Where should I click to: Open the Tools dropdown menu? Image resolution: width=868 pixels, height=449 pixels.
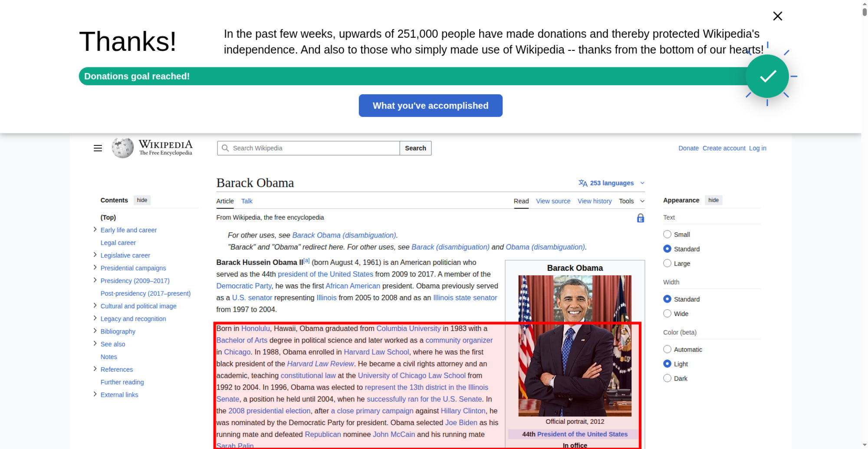pos(631,201)
